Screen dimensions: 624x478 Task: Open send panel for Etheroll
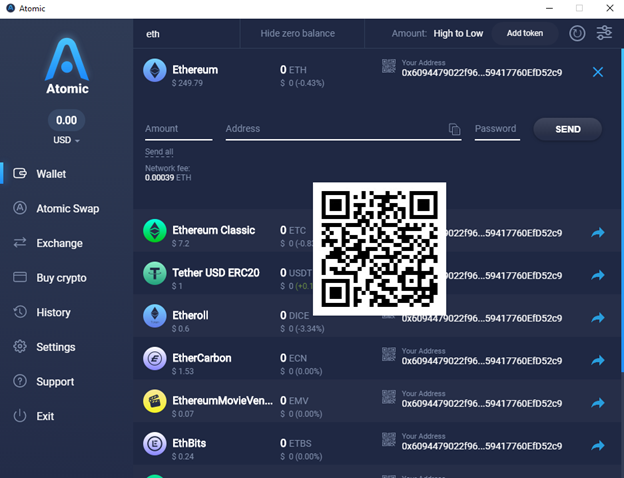point(598,318)
